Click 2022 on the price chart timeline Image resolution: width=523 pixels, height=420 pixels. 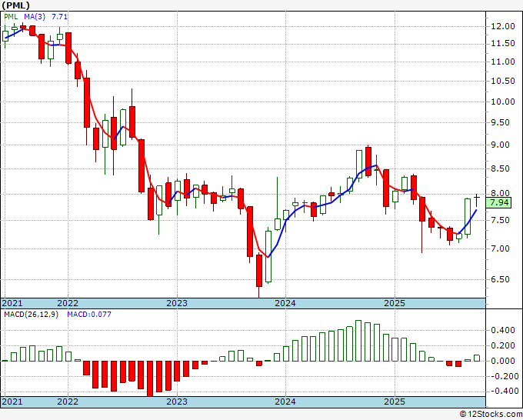coord(68,303)
